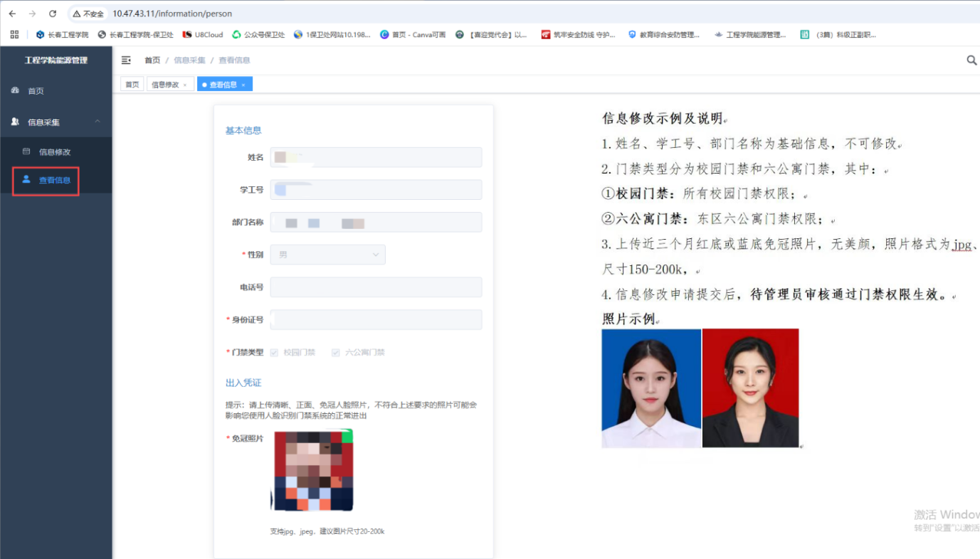Reload the page with refresh icon
This screenshot has height=559, width=980.
click(x=53, y=14)
